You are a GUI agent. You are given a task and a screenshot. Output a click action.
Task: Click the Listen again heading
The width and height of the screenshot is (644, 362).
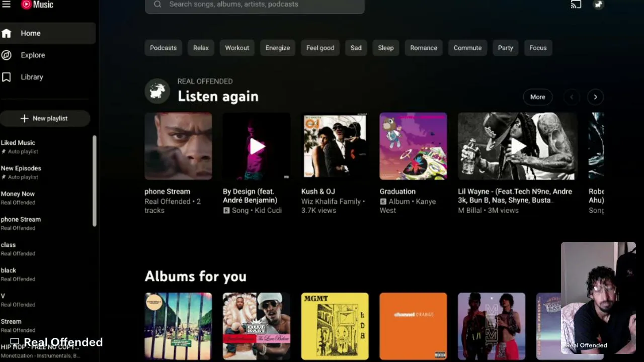218,96
